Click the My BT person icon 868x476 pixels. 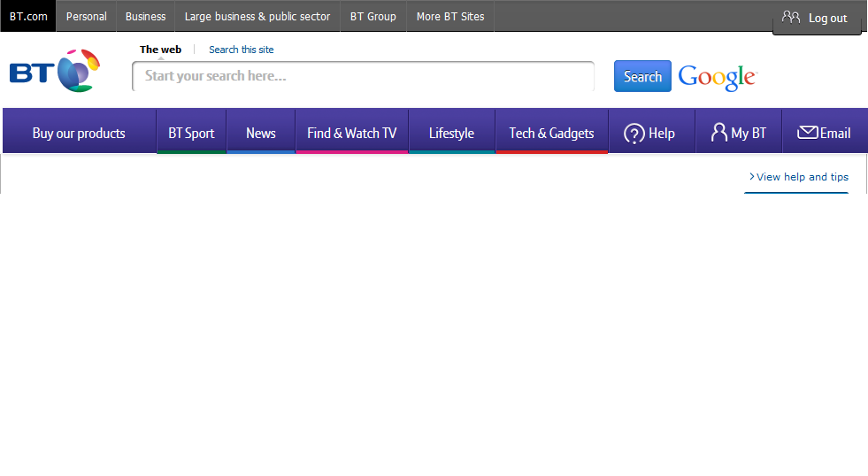(718, 133)
